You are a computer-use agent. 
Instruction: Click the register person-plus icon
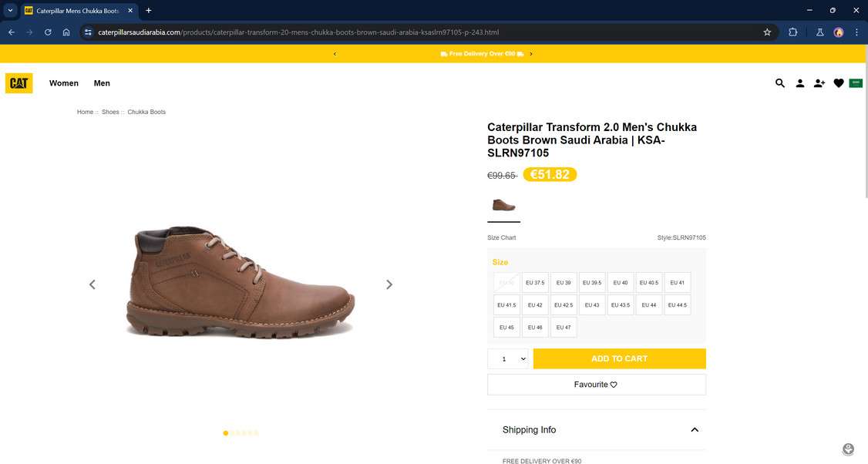819,83
